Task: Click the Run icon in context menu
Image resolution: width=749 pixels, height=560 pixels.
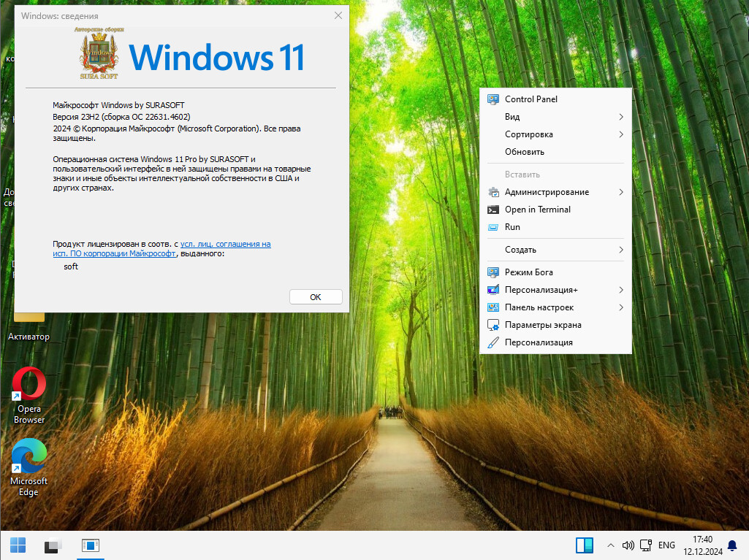Action: point(493,227)
